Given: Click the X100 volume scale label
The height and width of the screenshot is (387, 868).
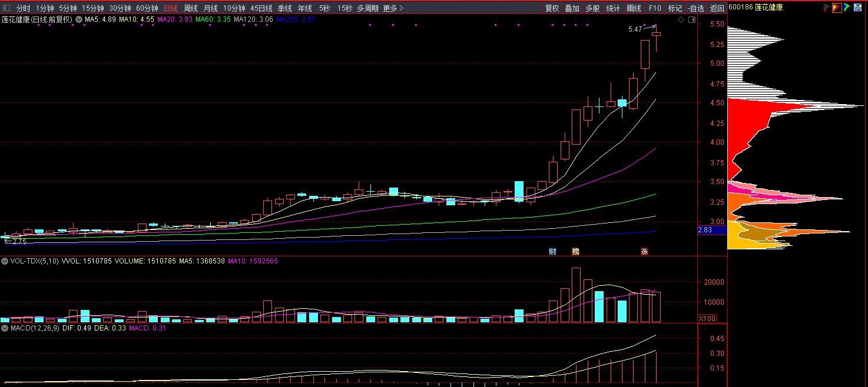Looking at the screenshot, I should point(707,318).
